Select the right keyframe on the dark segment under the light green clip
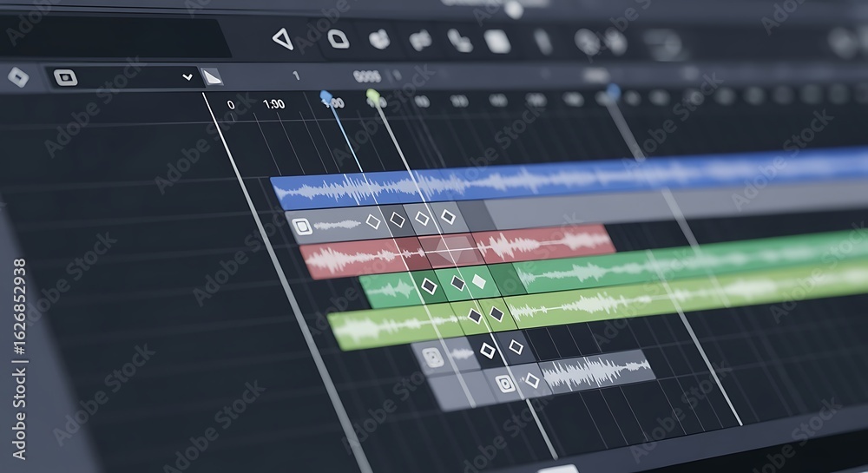Viewport: 868px width, 473px height. click(516, 347)
